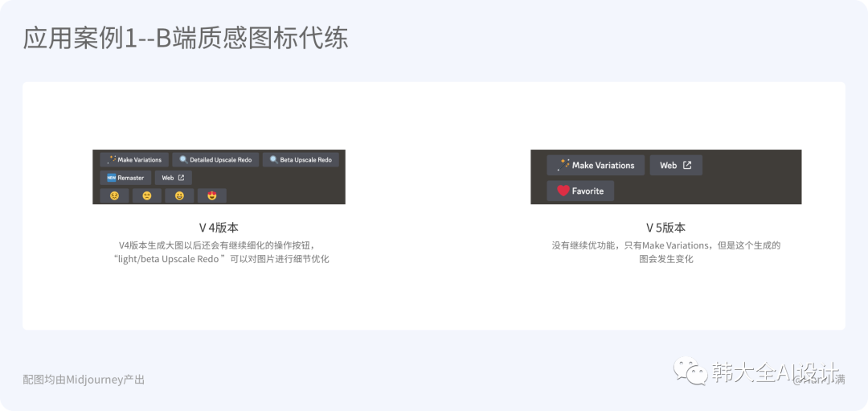Open the Web link in the V5 panel
868x411 pixels.
point(676,165)
